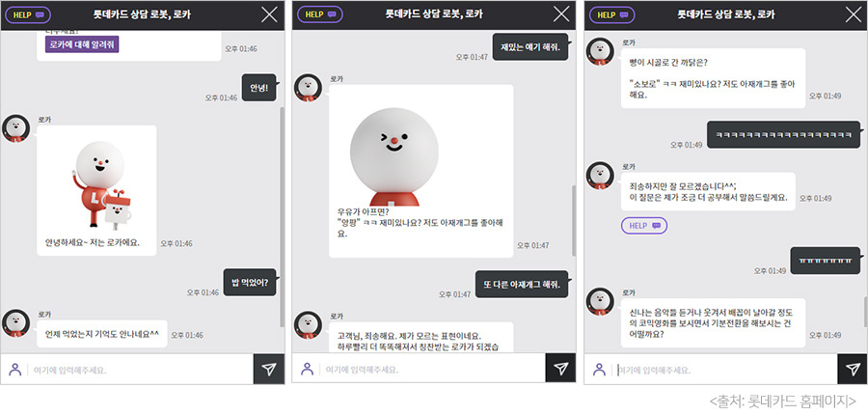Screen dimensions: 868x415
Task: Click the large winking Loca face image
Action: coord(393,156)
